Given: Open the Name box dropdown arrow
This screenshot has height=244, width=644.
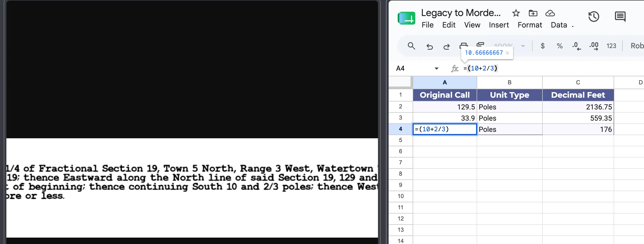Looking at the screenshot, I should point(436,69).
